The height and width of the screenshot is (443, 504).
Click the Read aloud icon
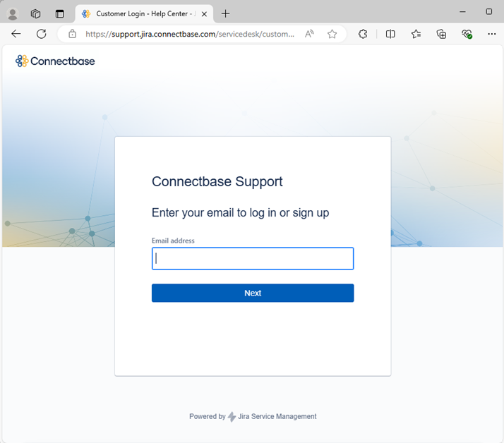tap(309, 34)
